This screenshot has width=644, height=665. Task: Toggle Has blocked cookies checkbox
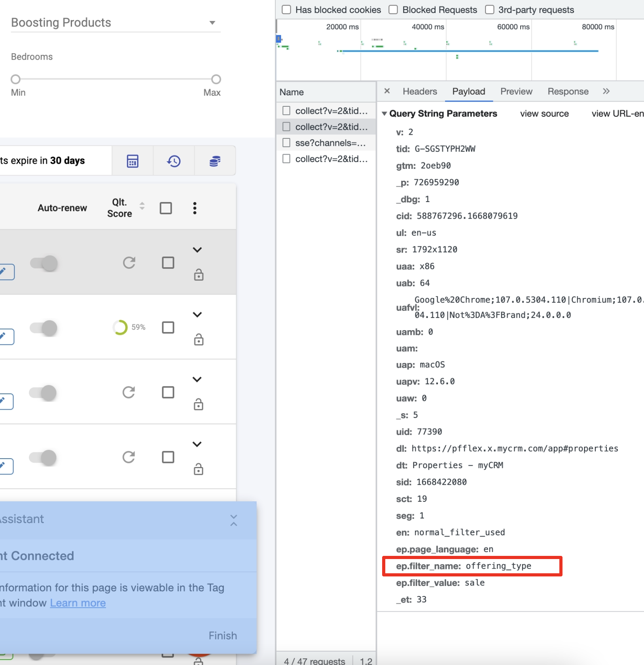pyautogui.click(x=286, y=9)
